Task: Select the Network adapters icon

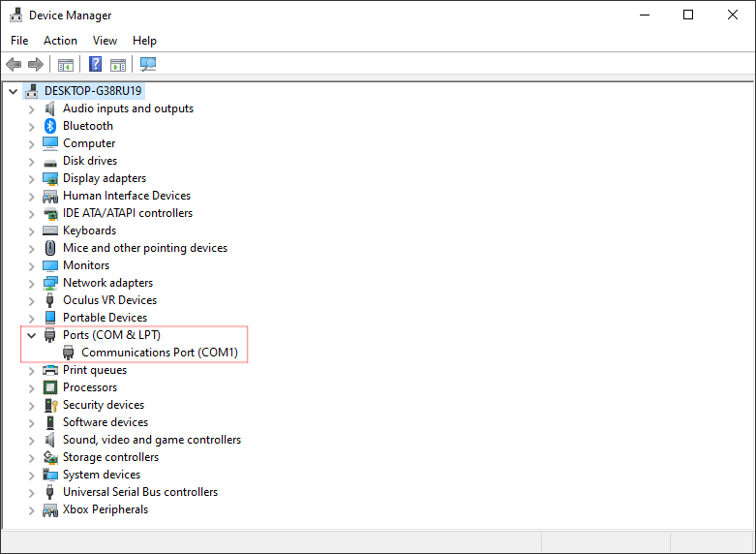Action: 50,283
